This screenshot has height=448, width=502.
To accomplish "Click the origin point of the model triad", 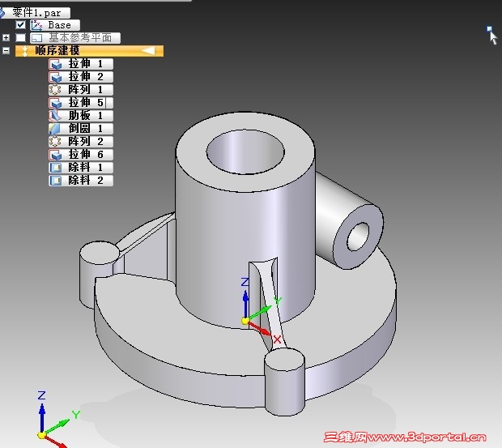I will 245,321.
